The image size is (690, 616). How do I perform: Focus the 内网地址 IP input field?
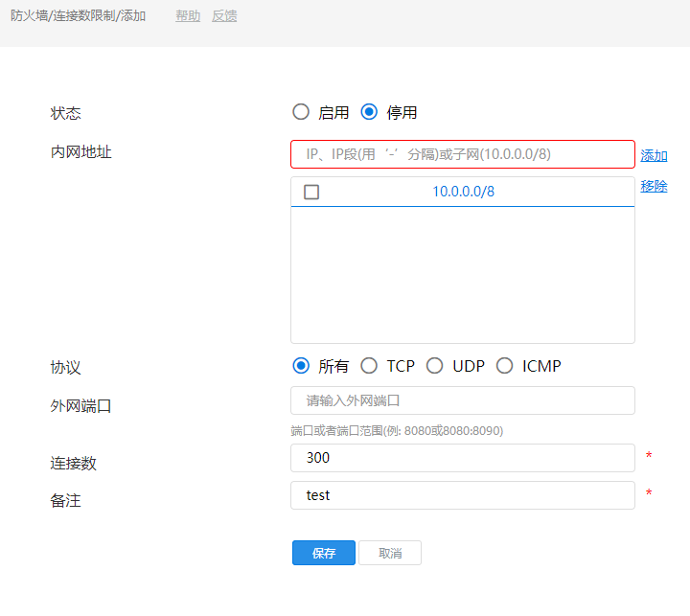tap(462, 154)
